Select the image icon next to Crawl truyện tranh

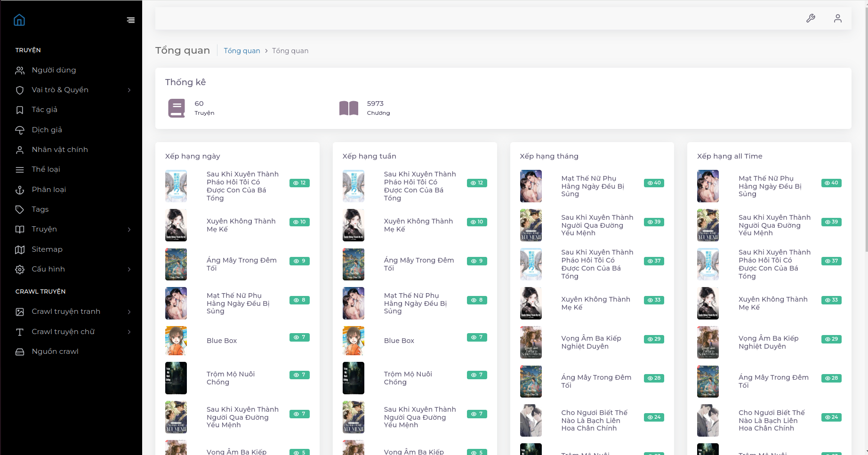click(x=20, y=311)
